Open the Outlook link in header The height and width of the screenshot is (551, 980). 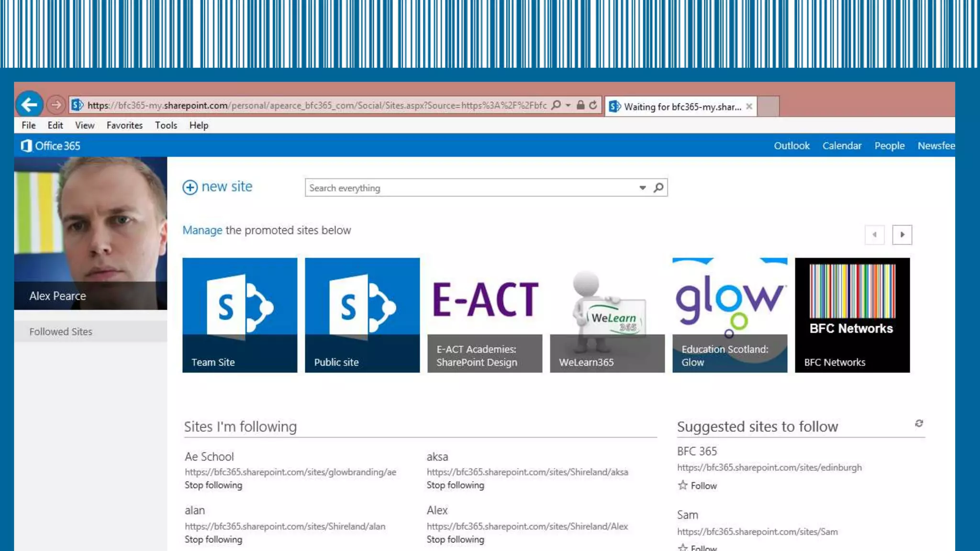(x=791, y=146)
